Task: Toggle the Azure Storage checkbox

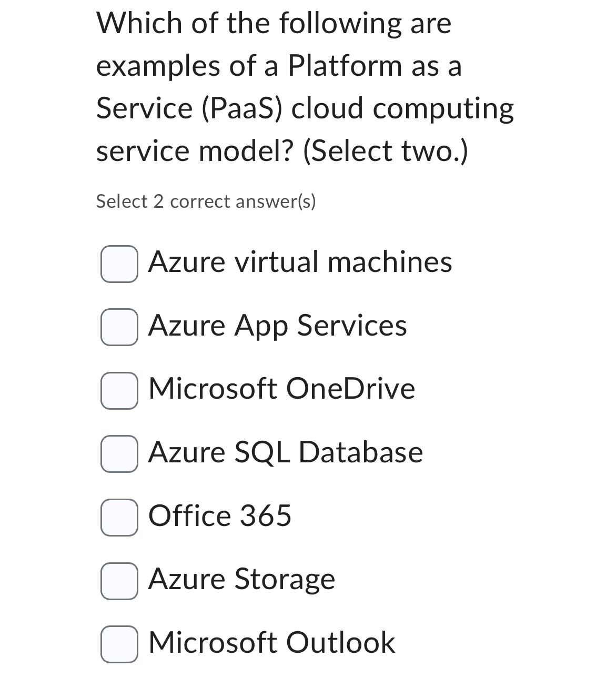Action: pyautogui.click(x=119, y=580)
